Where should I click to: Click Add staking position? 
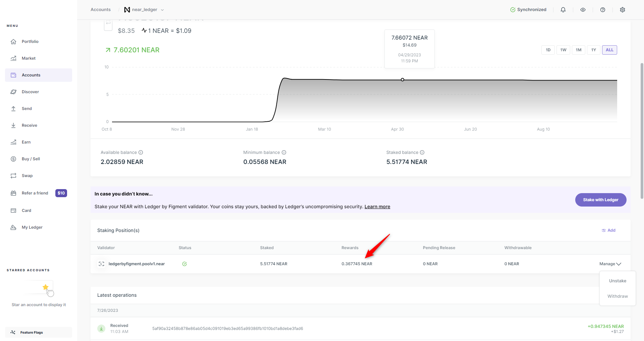(x=608, y=230)
